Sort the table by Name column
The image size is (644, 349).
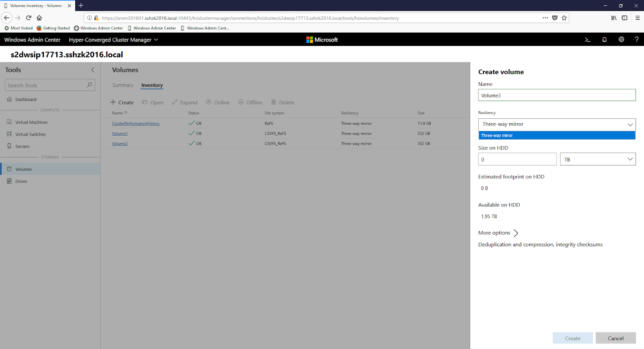pyautogui.click(x=120, y=113)
